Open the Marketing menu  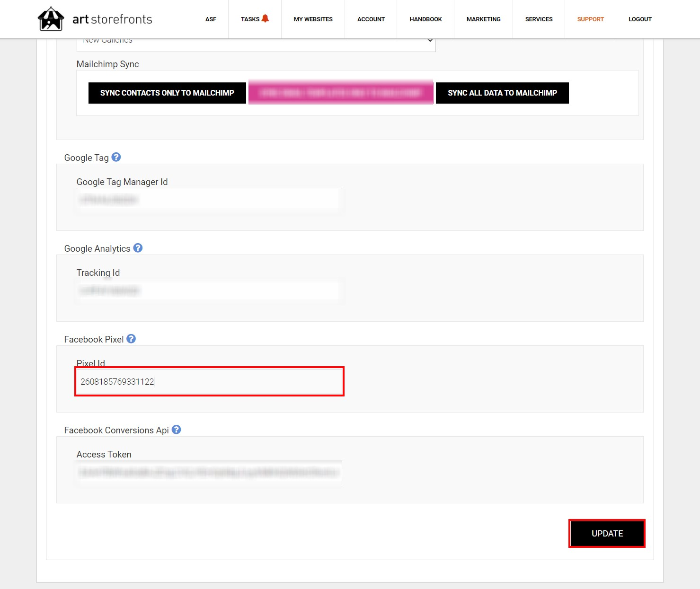(x=483, y=19)
